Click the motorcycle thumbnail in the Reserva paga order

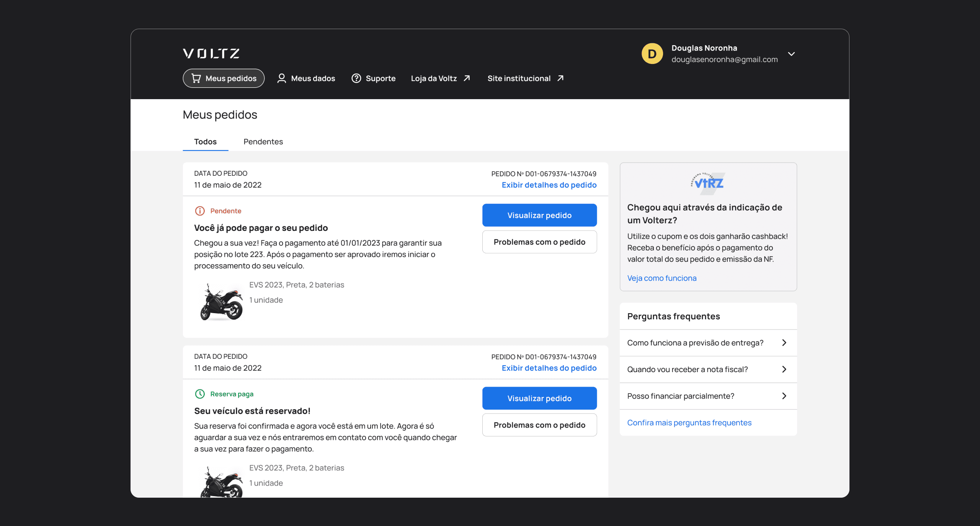coord(221,482)
